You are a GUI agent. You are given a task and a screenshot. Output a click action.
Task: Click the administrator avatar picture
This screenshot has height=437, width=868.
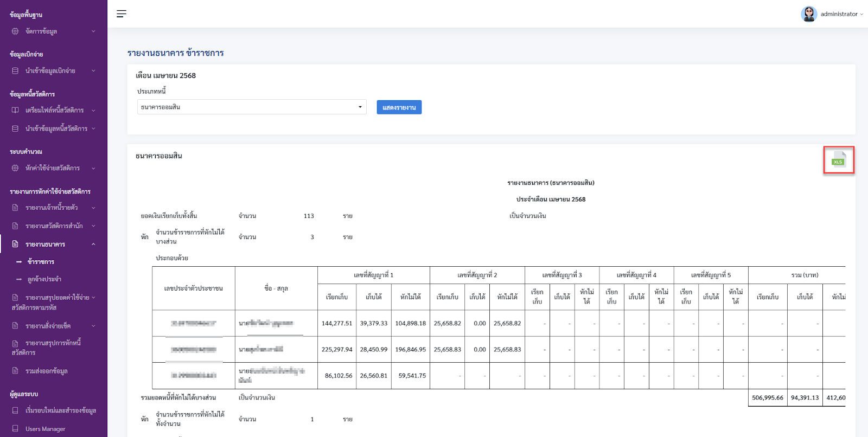coord(809,14)
